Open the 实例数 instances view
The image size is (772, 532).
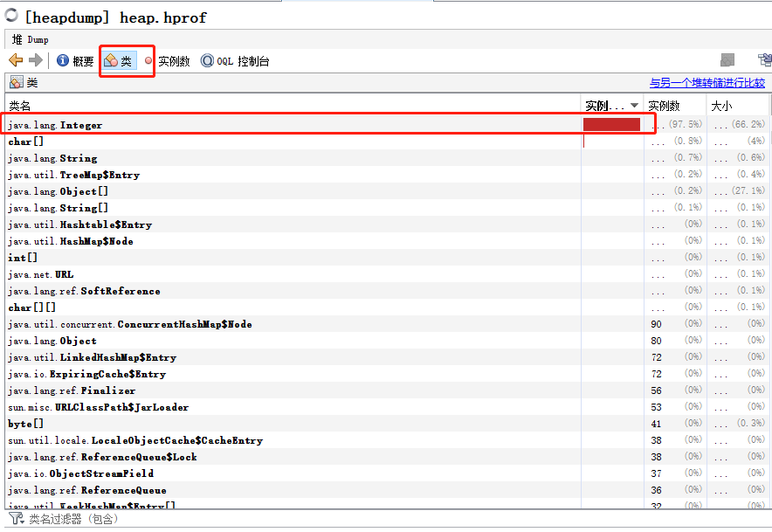pos(168,60)
